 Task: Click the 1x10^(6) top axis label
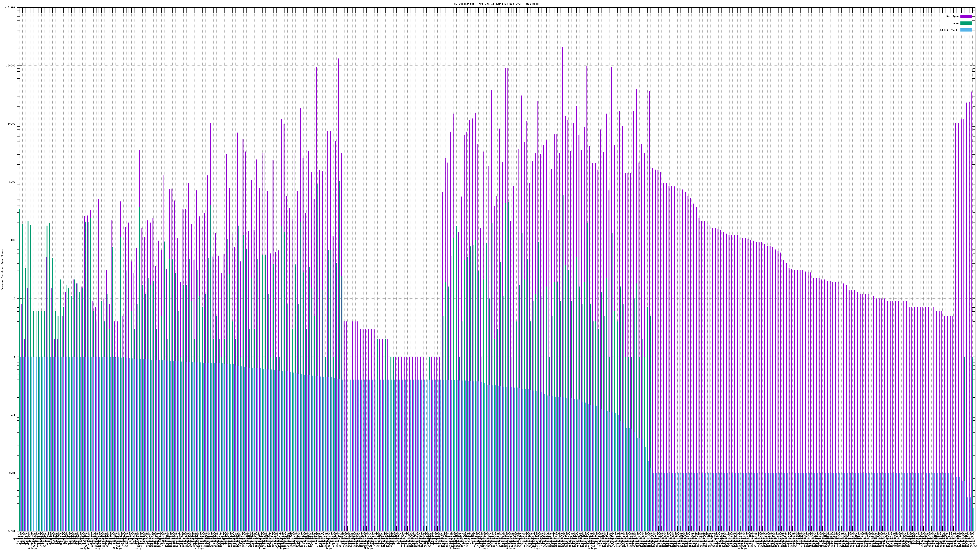[9, 7]
